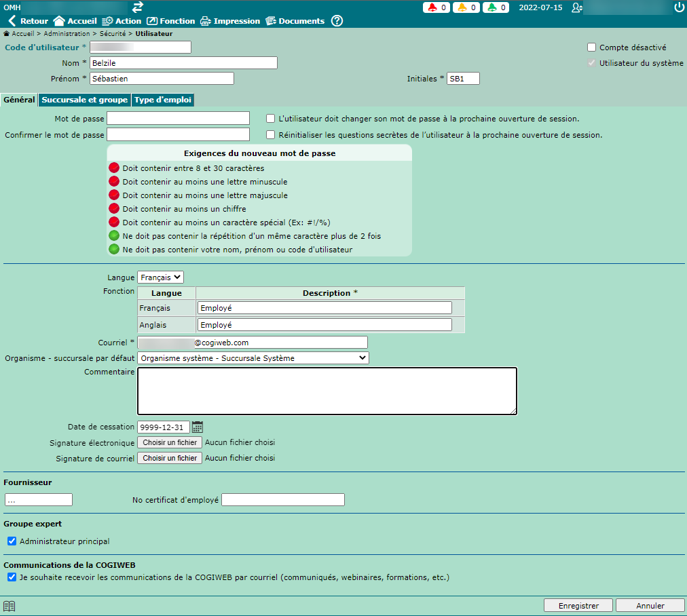The width and height of the screenshot is (687, 616).
Task: Click into the Commentaire text area
Action: click(327, 391)
